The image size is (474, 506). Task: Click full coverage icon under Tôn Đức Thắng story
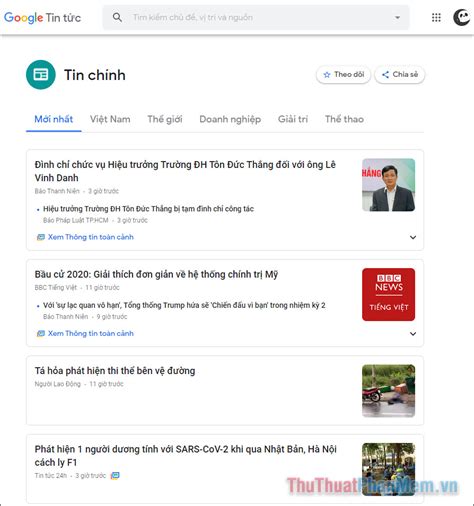click(x=41, y=237)
